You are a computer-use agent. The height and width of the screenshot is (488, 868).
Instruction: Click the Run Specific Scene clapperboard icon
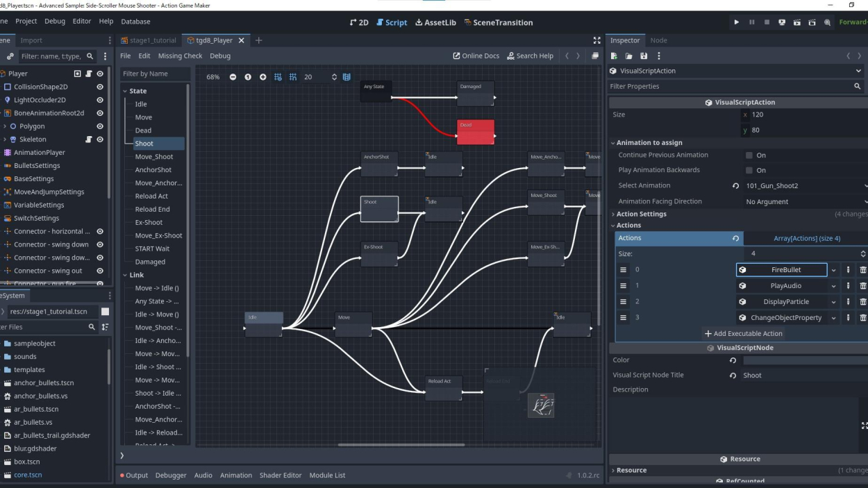pyautogui.click(x=812, y=22)
